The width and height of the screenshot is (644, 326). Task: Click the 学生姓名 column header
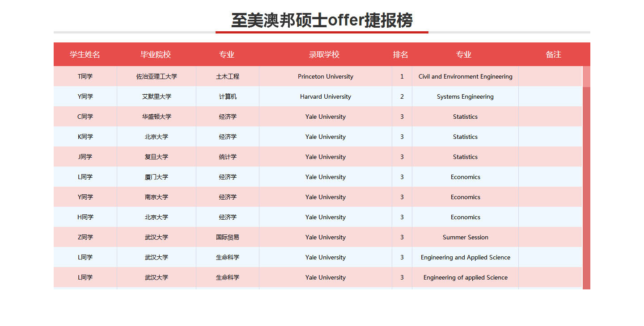85,54
